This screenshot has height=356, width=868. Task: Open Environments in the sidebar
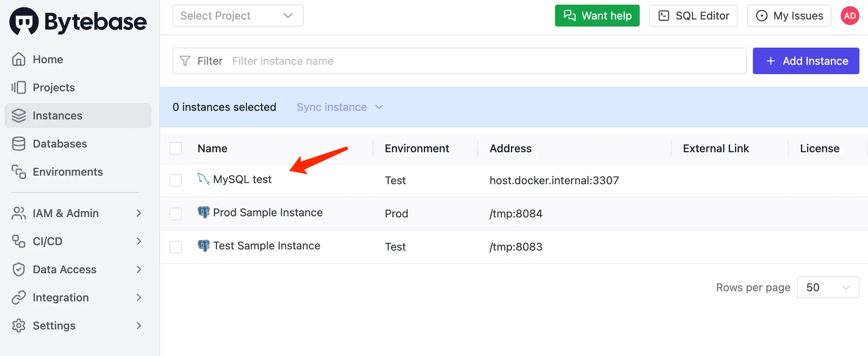[78, 172]
